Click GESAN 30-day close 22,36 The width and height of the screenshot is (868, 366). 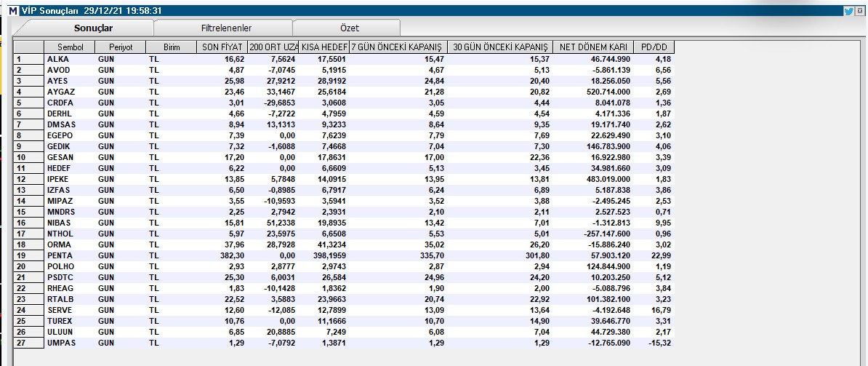pos(539,157)
